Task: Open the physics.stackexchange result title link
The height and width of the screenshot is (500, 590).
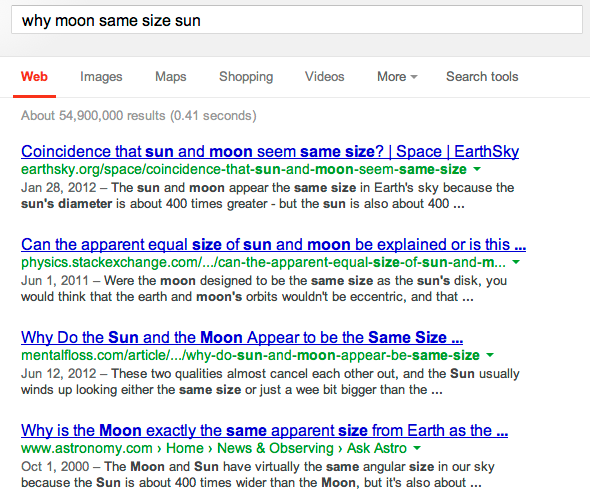Action: [x=274, y=244]
